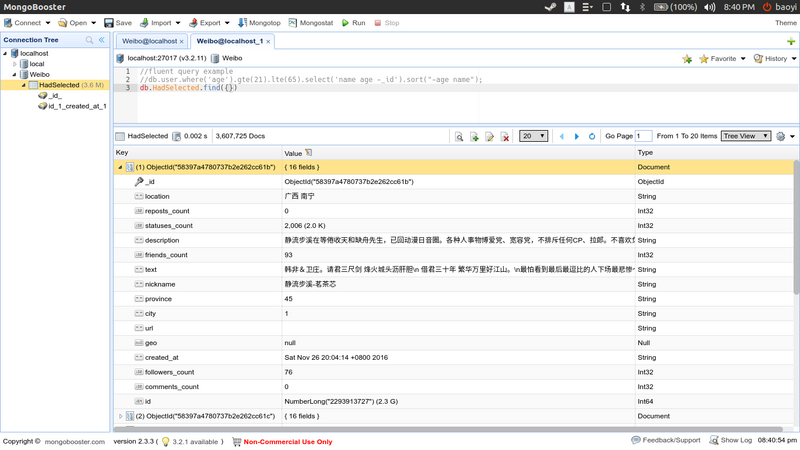Click the edit document pencil icon
800x450 pixels.
[x=490, y=137]
